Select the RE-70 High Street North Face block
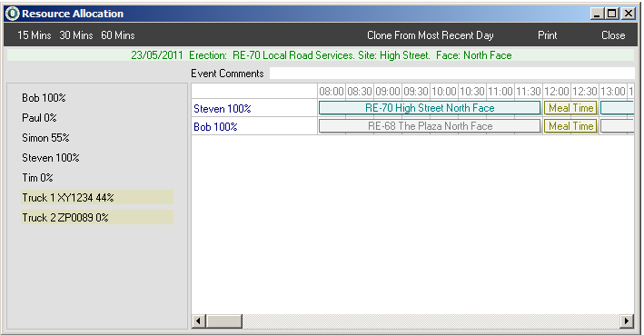This screenshot has width=644, height=335. click(430, 108)
